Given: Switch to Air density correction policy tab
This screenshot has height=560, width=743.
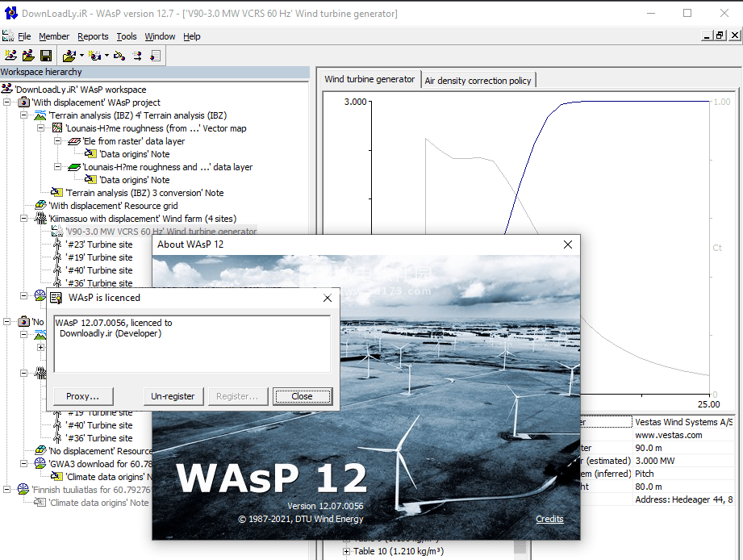Looking at the screenshot, I should coord(478,81).
